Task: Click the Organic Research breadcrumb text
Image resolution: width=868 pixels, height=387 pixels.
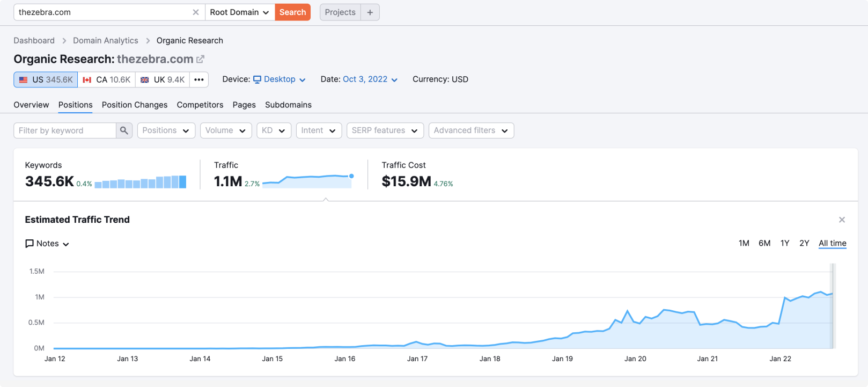Action: click(190, 41)
